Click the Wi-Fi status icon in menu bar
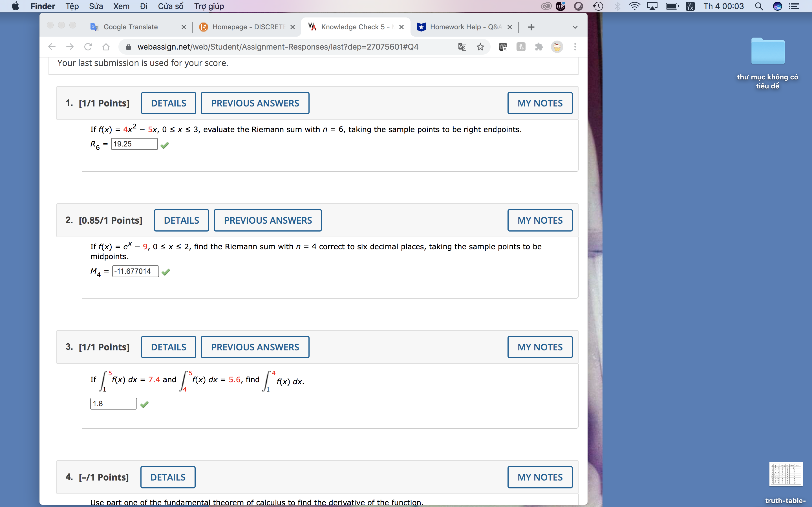812x507 pixels. pos(634,6)
